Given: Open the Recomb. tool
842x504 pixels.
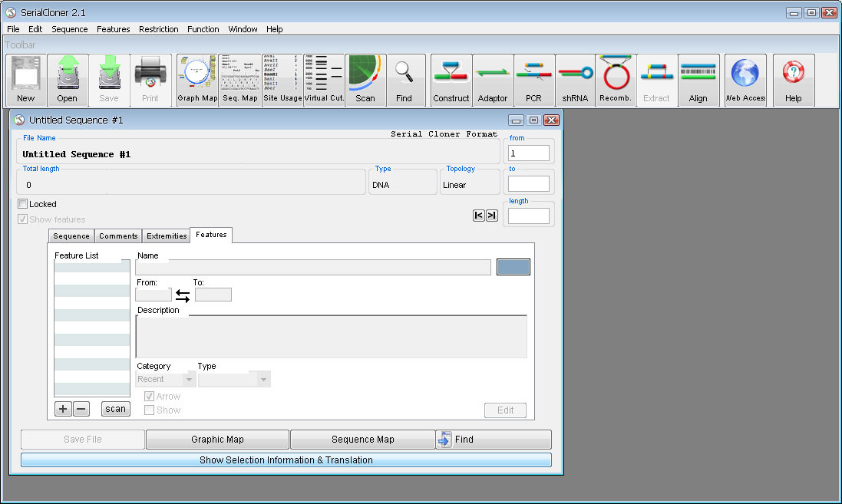Looking at the screenshot, I should (616, 80).
